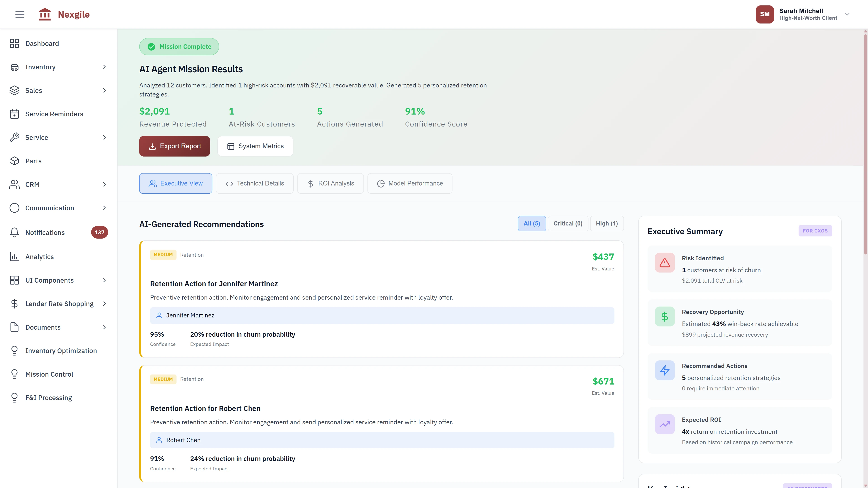This screenshot has height=488, width=868.
Task: Click the Analytics bar-chart icon
Action: [14, 257]
